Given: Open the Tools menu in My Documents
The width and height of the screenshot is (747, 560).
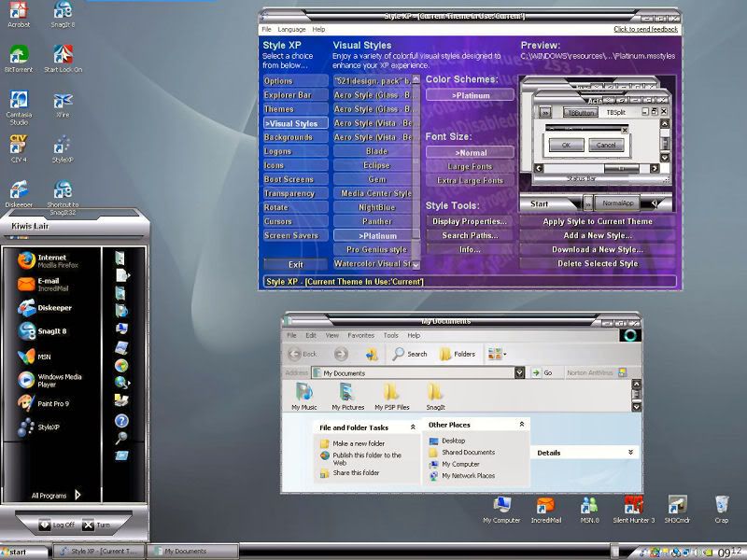Looking at the screenshot, I should coord(390,335).
